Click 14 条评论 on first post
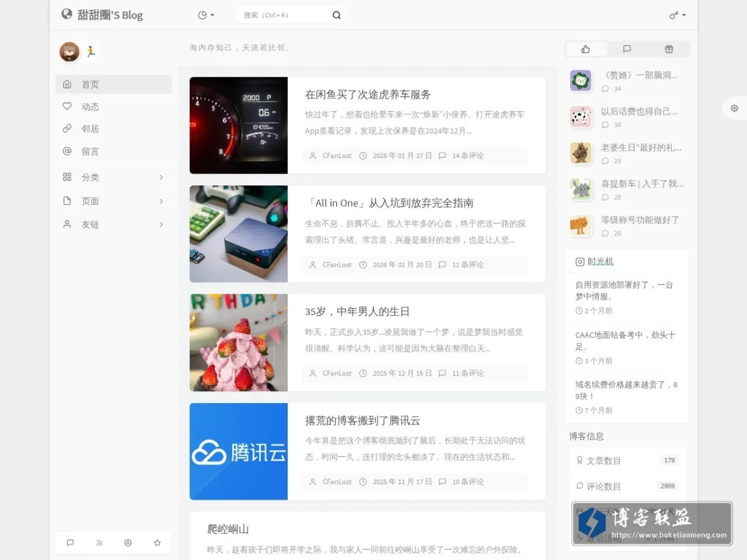The image size is (747, 560). (x=467, y=156)
